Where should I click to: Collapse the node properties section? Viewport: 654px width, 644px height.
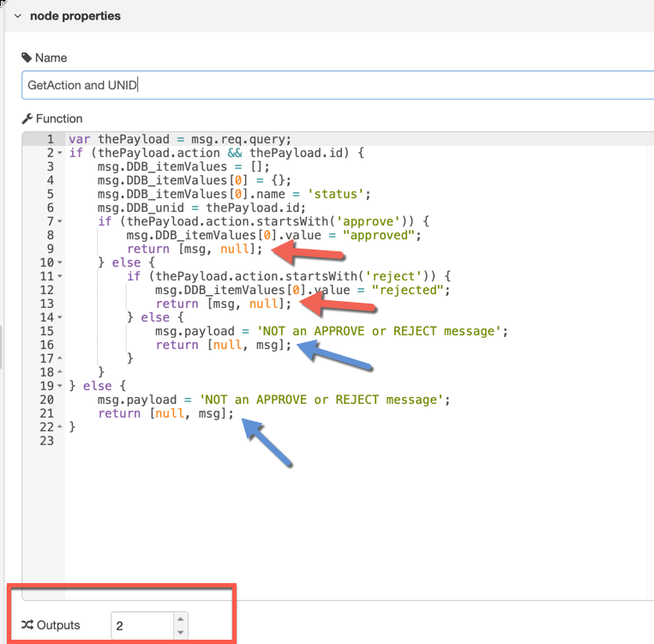pos(18,16)
